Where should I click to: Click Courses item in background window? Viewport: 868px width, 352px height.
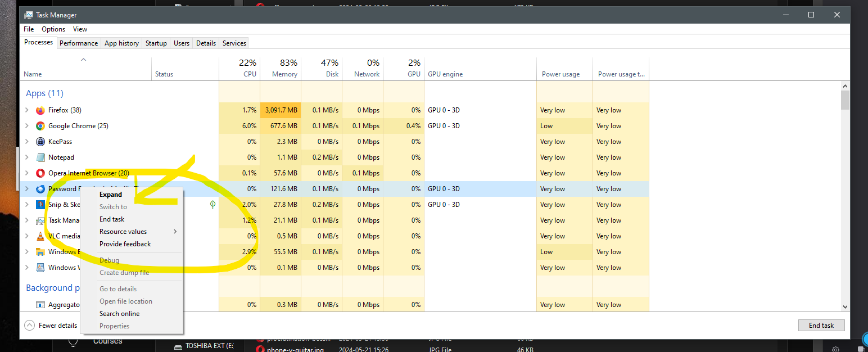click(107, 341)
